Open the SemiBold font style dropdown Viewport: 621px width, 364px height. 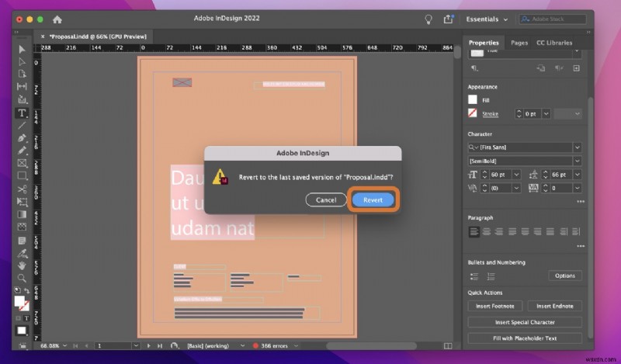tap(577, 161)
